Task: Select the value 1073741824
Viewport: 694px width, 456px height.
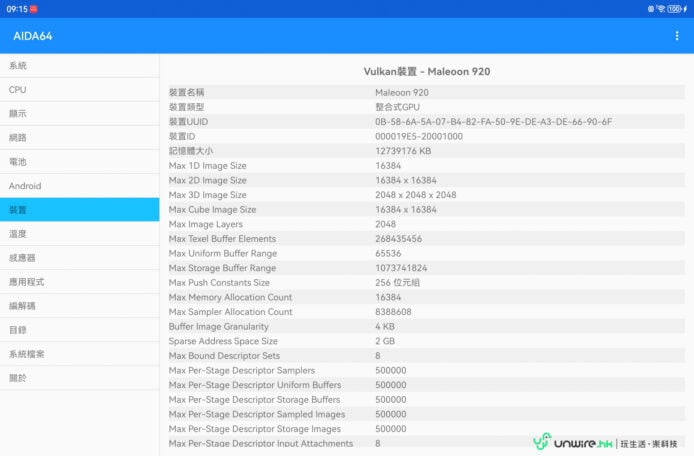Action: 401,268
